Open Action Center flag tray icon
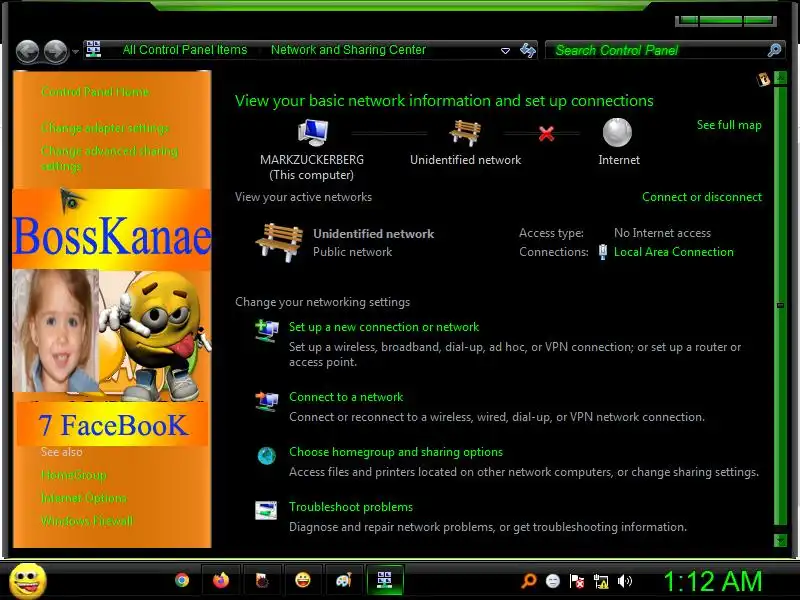800x600 pixels. pos(577,581)
